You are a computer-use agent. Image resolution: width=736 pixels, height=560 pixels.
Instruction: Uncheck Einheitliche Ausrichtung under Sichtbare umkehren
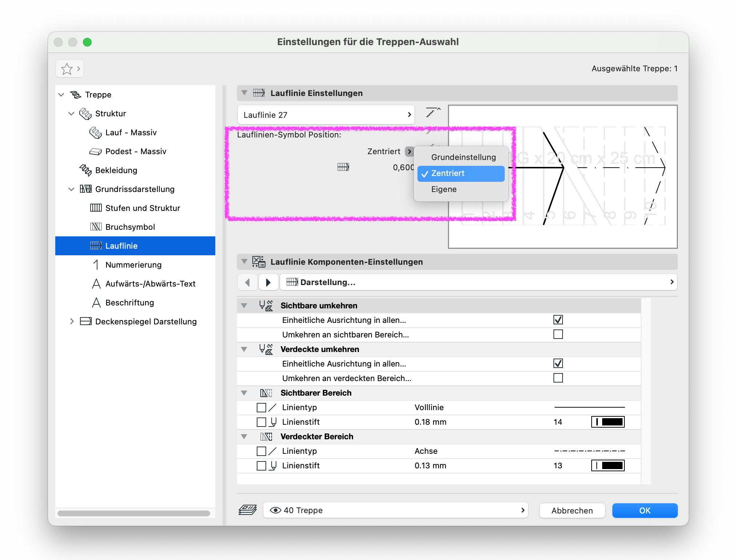558,320
